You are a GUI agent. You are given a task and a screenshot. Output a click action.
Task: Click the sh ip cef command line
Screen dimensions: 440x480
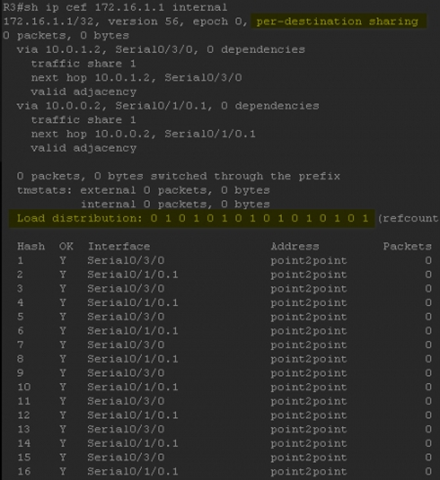click(115, 7)
